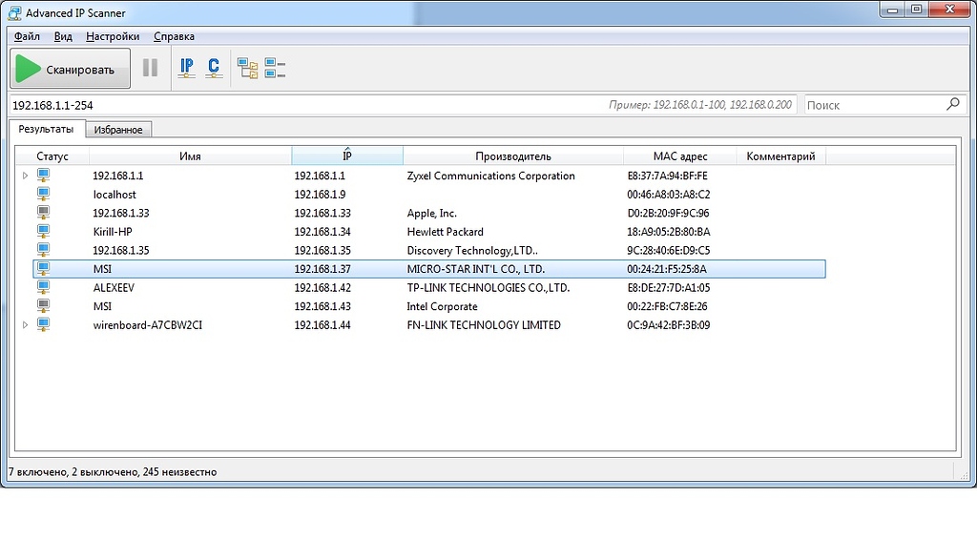Open the Настройки menu
Image resolution: width=977 pixels, height=560 pixels.
(x=113, y=36)
